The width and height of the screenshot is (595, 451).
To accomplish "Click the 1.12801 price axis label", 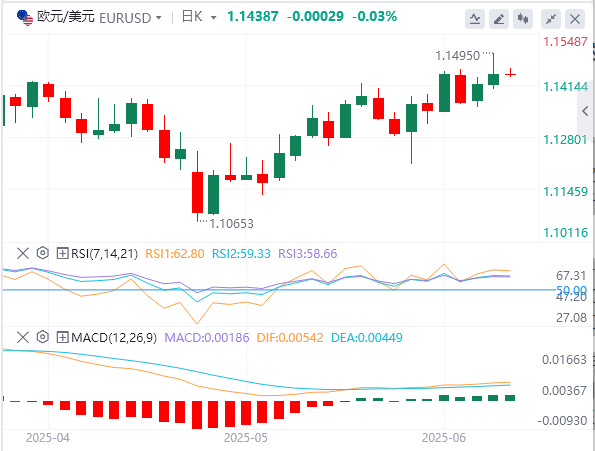I will 565,140.
